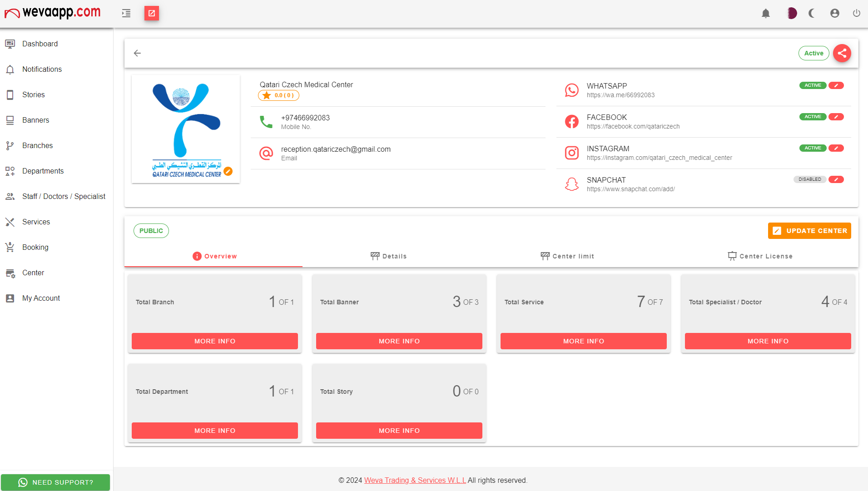Open Departments in the sidebar

56,171
